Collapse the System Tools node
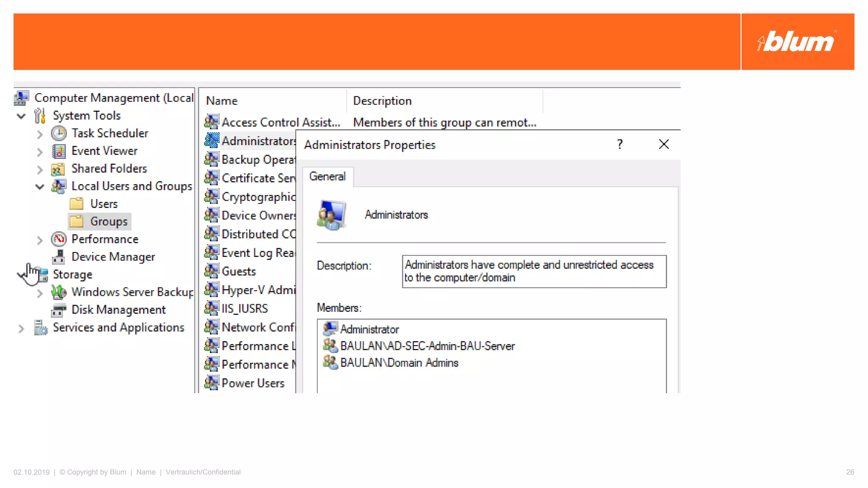This screenshot has width=868, height=488. click(21, 116)
